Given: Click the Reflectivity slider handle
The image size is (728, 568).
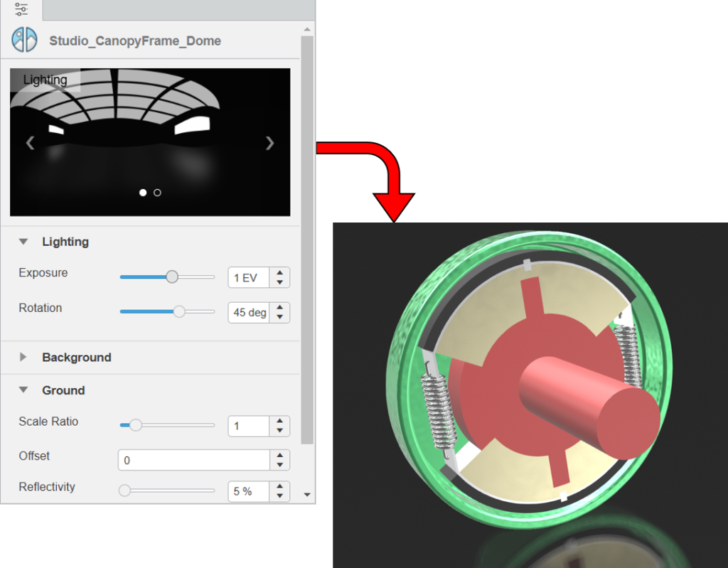Looking at the screenshot, I should (124, 491).
